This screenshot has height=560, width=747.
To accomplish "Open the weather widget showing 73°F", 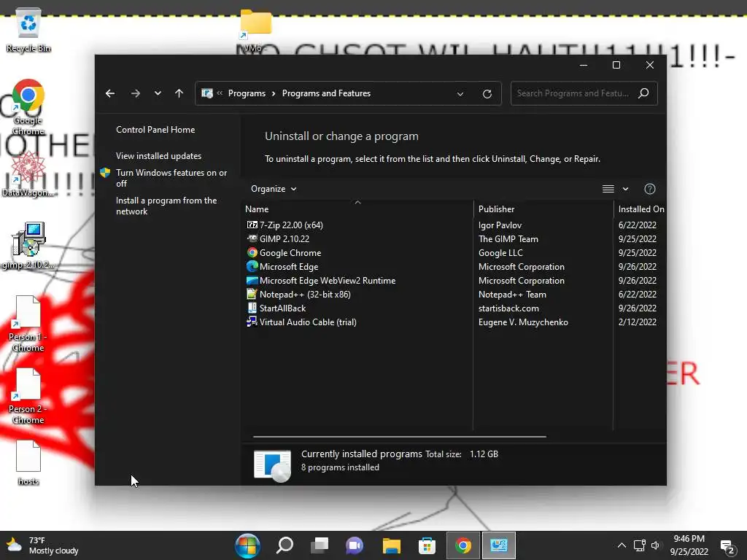I will click(42, 545).
